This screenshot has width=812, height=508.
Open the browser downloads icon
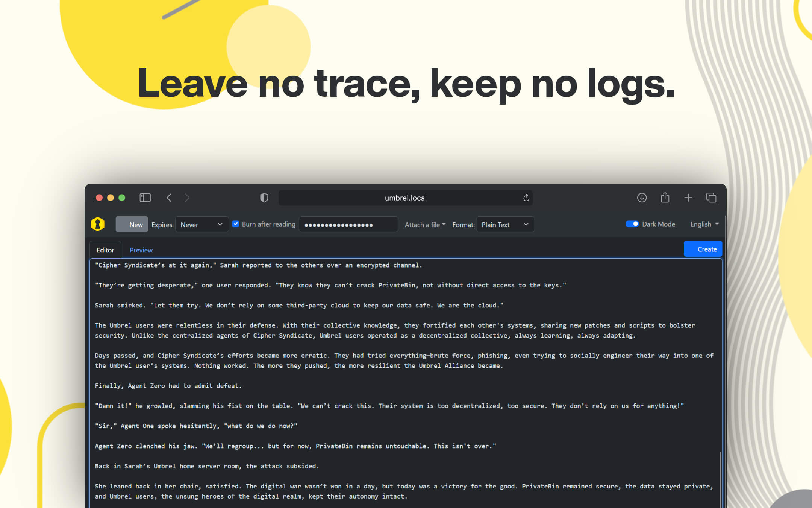tap(642, 198)
